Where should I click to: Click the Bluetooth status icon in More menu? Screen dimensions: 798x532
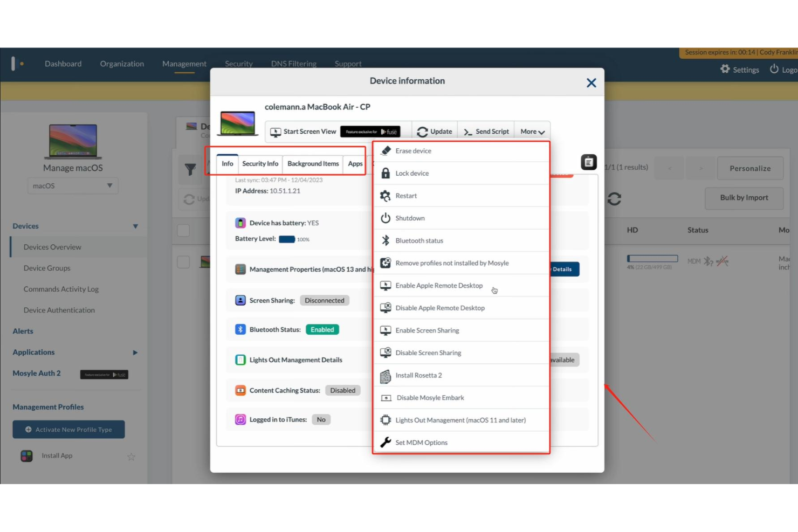tap(386, 240)
